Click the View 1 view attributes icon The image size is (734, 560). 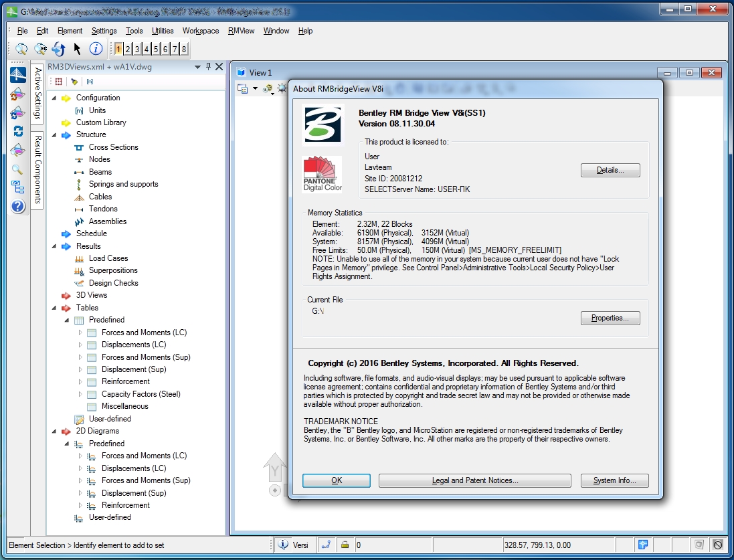(x=242, y=88)
